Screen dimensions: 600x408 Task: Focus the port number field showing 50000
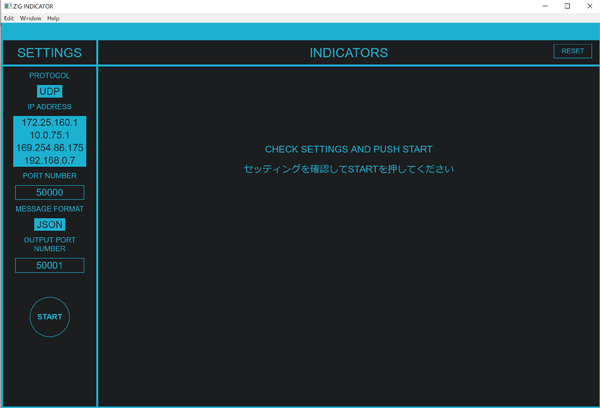50,193
